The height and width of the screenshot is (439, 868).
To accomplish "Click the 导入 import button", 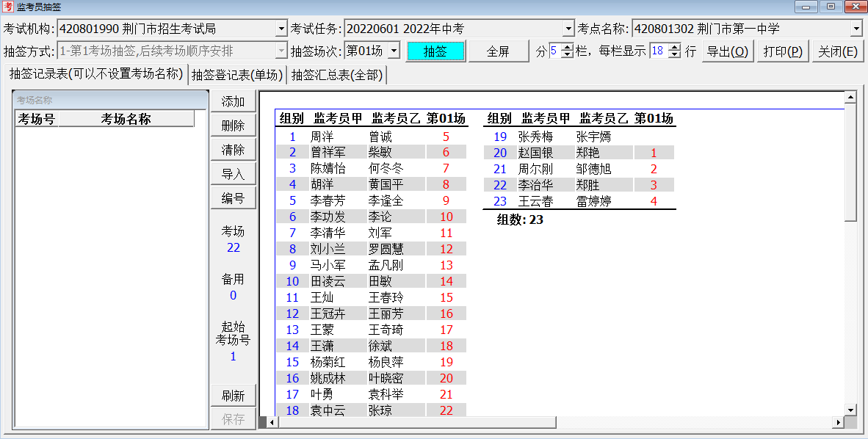I will pos(233,174).
